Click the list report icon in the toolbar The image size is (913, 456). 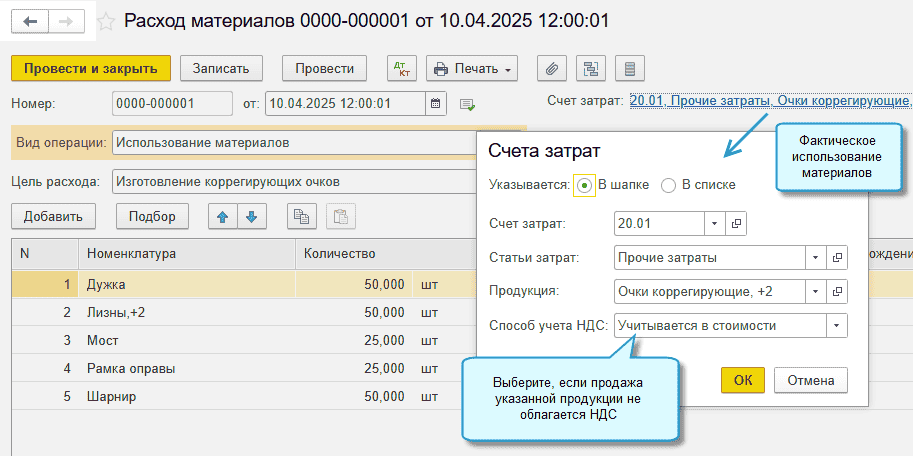[630, 68]
